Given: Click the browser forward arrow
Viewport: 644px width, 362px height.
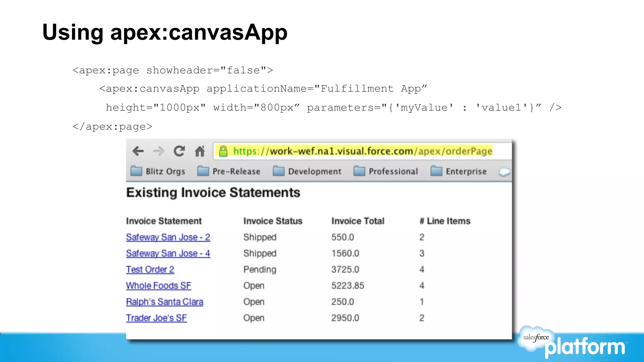Looking at the screenshot, I should [x=158, y=151].
